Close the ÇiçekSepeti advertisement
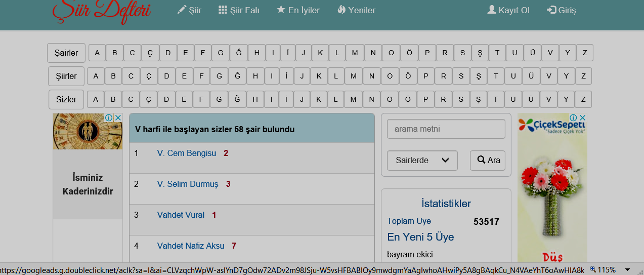This screenshot has height=275, width=644. coord(583,117)
